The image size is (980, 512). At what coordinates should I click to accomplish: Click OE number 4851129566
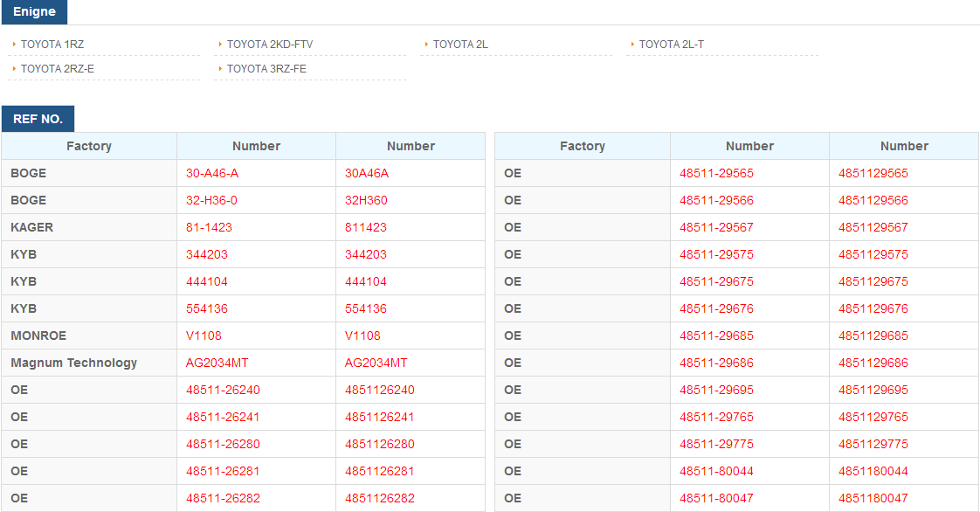coord(873,201)
